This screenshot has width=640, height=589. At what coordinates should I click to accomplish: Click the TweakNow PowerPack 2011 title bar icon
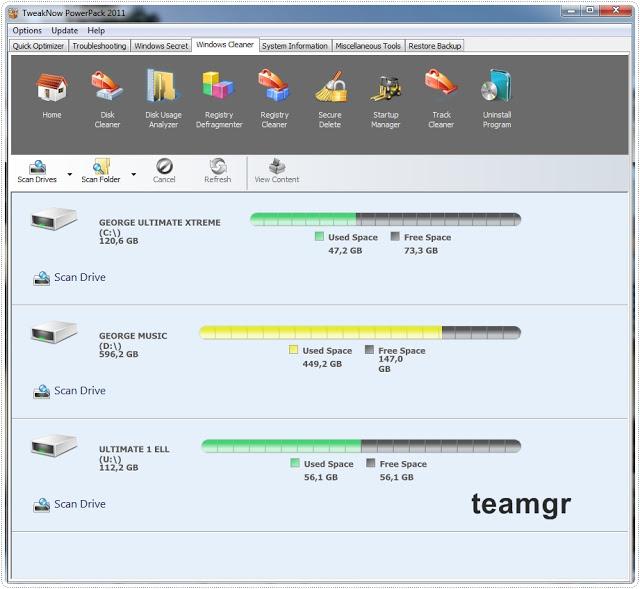click(x=13, y=13)
